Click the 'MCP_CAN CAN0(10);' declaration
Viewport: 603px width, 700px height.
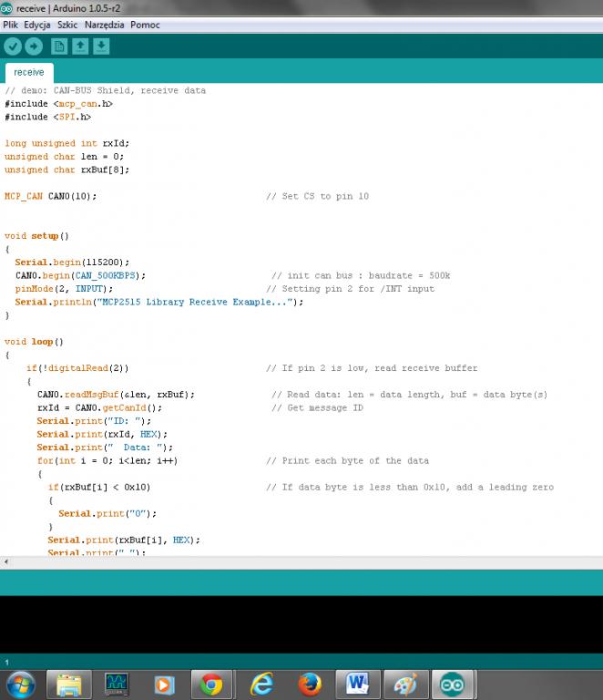pos(50,197)
